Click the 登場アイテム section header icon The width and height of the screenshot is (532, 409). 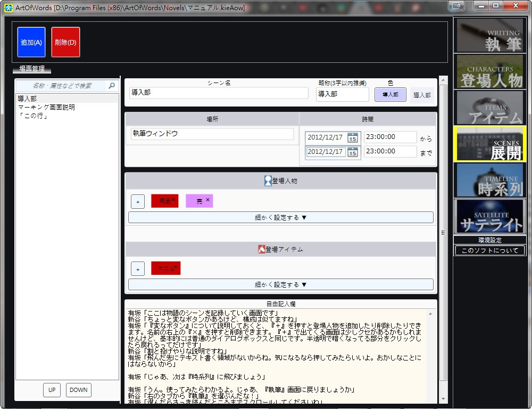[261, 249]
